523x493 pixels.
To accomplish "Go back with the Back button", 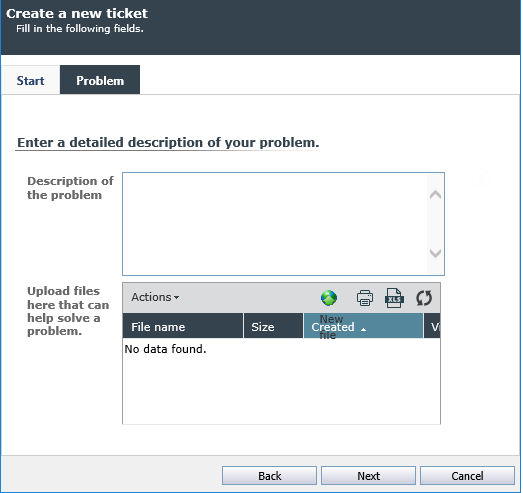I will tap(270, 476).
